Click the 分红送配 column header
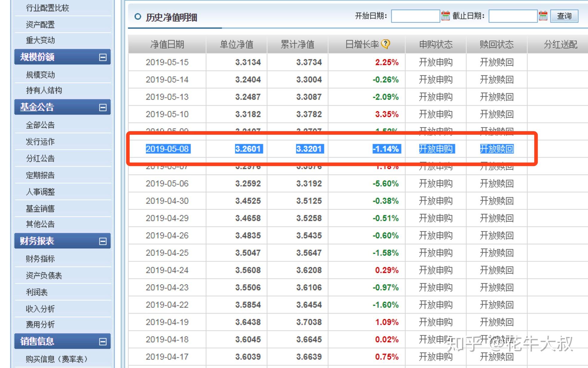The width and height of the screenshot is (588, 368). pyautogui.click(x=561, y=45)
